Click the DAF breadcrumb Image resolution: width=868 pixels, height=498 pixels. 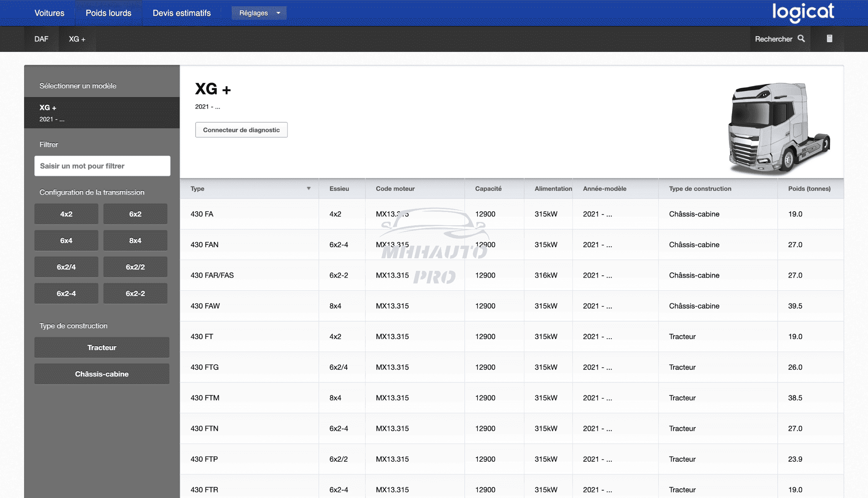tap(41, 39)
